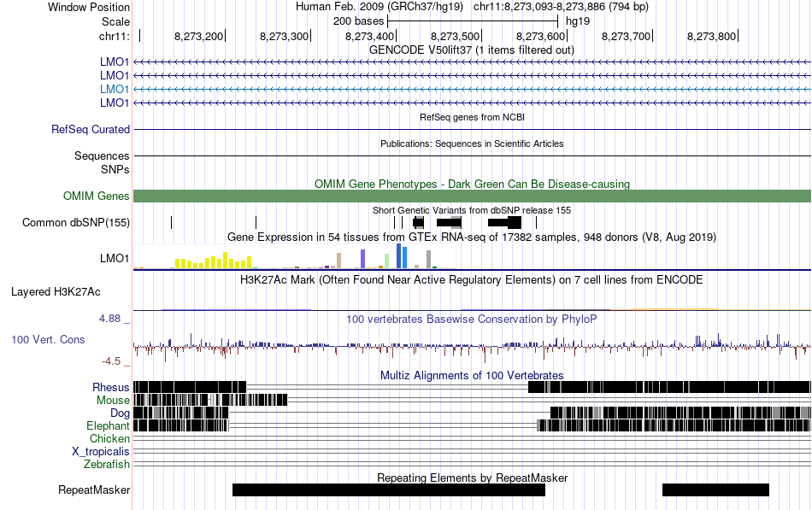This screenshot has height=510, width=812.
Task: Click the 8,273,200 ruler position label
Action: [199, 36]
